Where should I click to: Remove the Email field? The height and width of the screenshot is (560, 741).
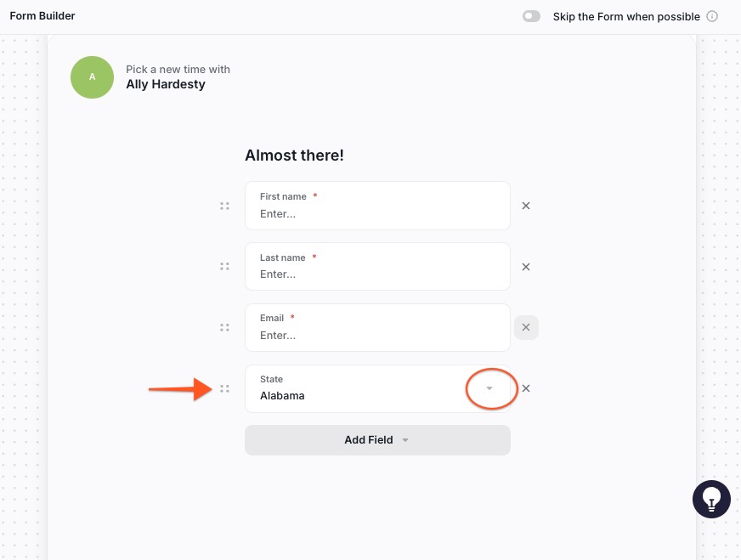(x=526, y=327)
